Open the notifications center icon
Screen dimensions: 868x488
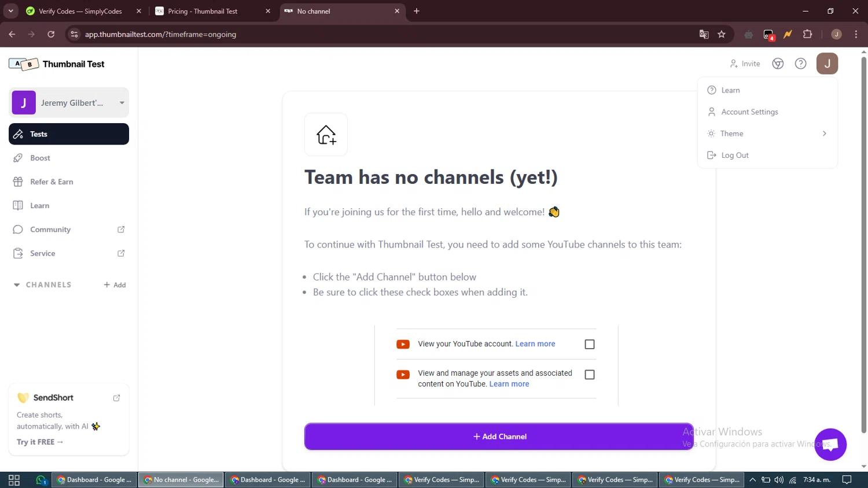847,480
